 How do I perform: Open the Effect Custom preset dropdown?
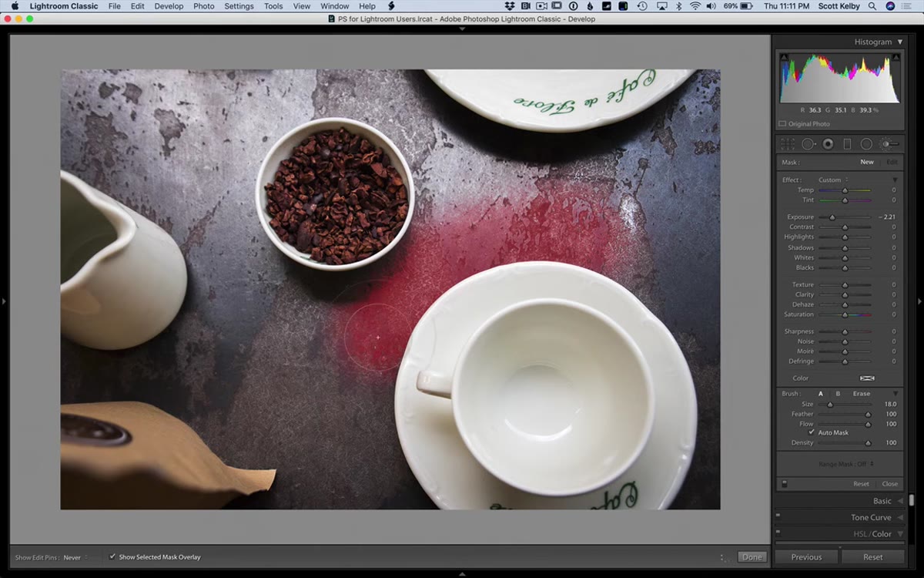(x=833, y=180)
